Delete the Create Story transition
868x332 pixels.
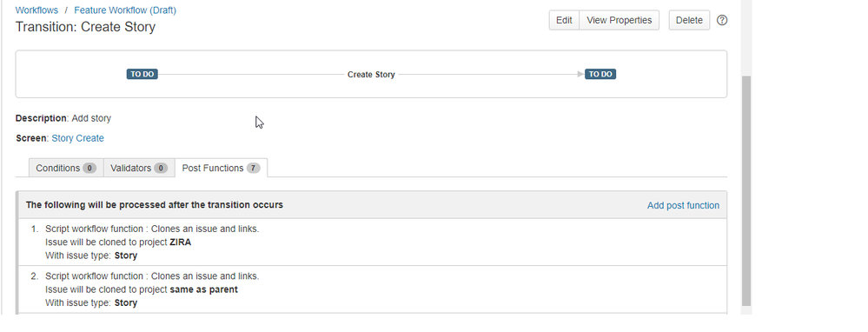click(x=689, y=20)
